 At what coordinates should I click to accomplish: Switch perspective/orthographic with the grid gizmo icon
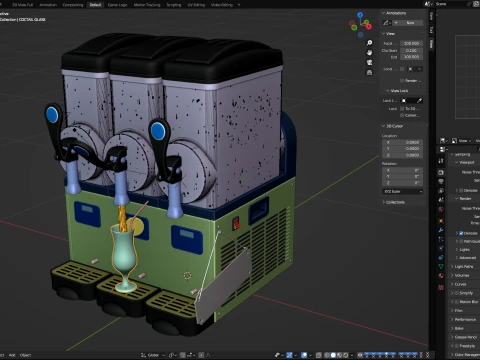click(x=369, y=72)
